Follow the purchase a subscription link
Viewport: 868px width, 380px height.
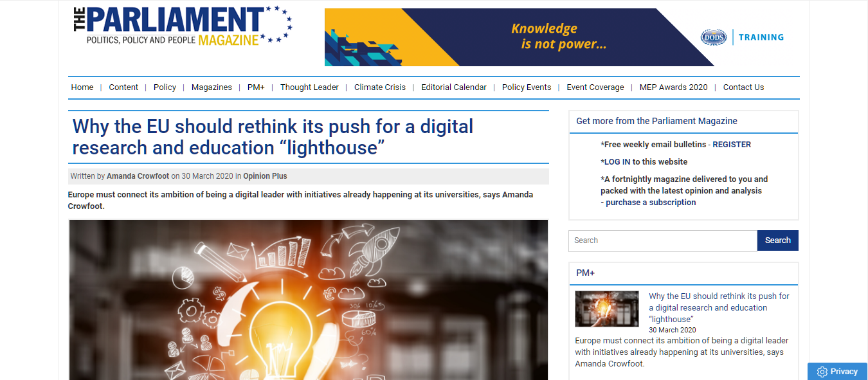[x=651, y=203]
